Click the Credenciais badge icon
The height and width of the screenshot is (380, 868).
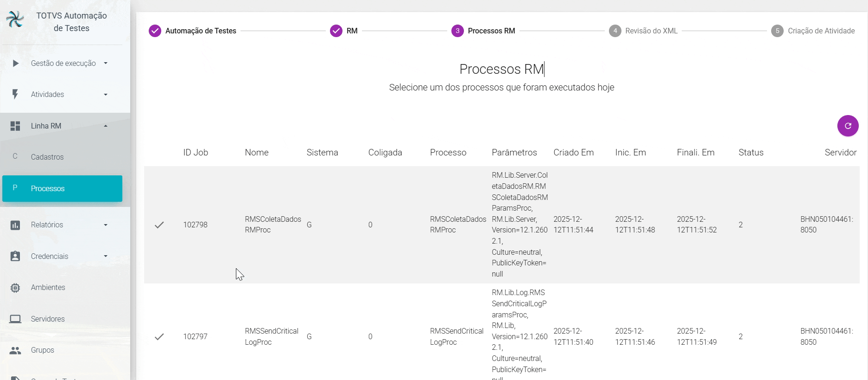pyautogui.click(x=15, y=256)
